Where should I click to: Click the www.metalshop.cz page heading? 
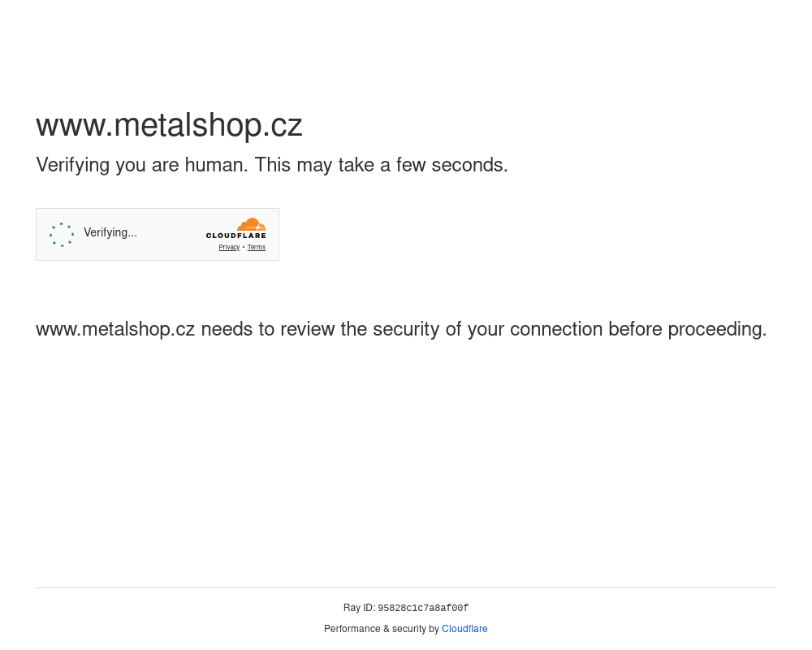point(169,125)
